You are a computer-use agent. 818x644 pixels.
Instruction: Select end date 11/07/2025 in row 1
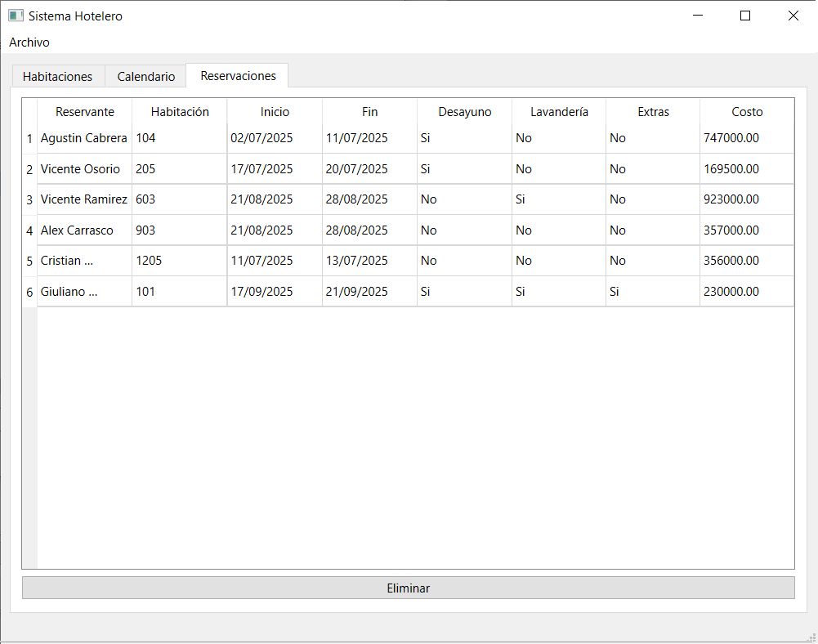(369, 138)
